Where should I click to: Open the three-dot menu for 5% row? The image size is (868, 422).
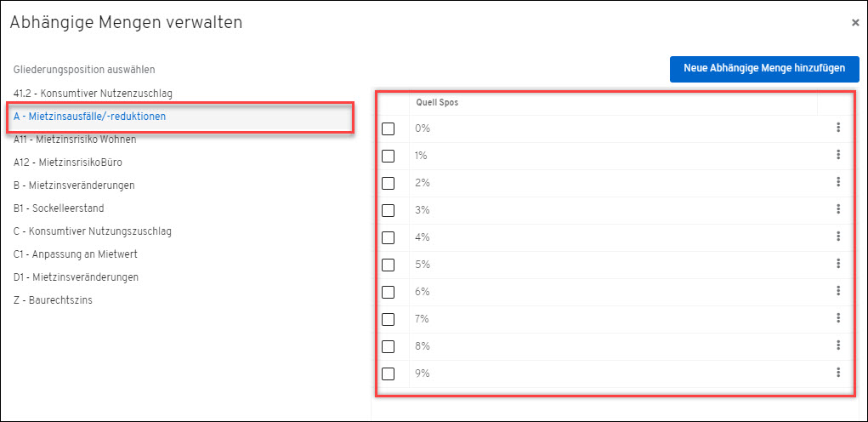[838, 264]
